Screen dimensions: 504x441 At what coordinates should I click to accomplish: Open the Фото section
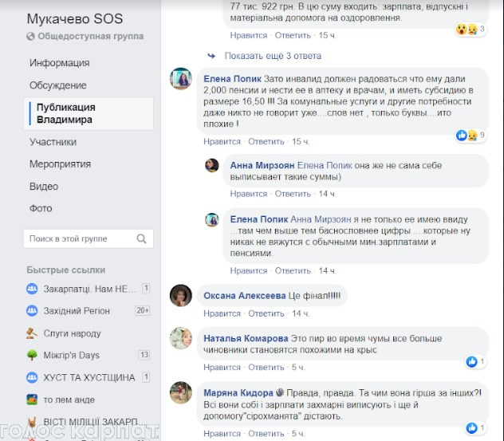click(41, 209)
